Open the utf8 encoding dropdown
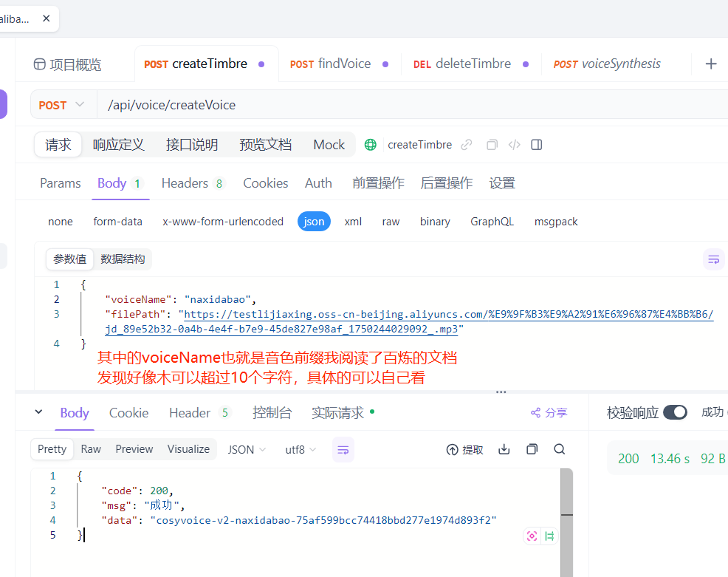728x577 pixels. point(300,448)
